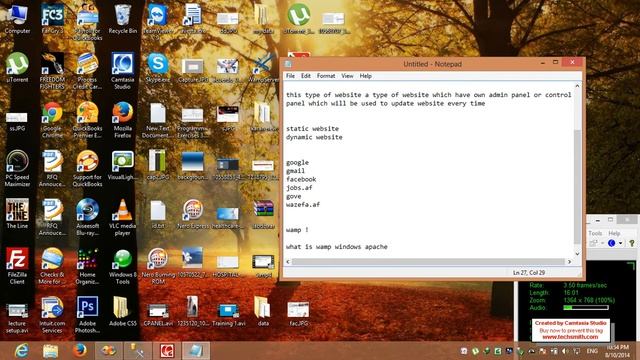Select the lecture setup.avi video file

click(17, 318)
